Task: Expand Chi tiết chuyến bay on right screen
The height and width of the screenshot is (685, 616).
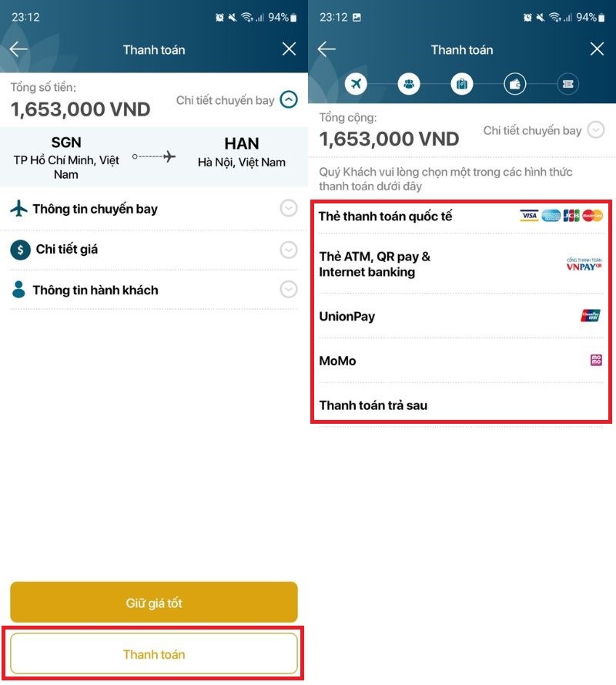Action: pos(596,129)
